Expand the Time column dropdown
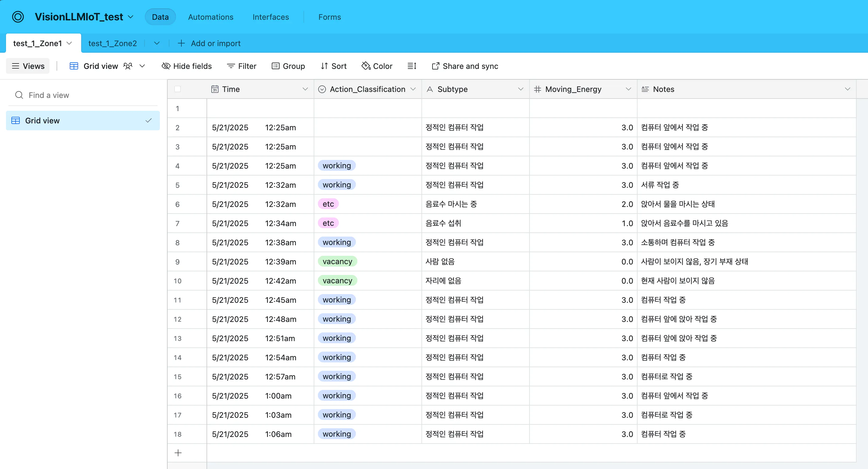Viewport: 868px width, 469px height. tap(305, 89)
